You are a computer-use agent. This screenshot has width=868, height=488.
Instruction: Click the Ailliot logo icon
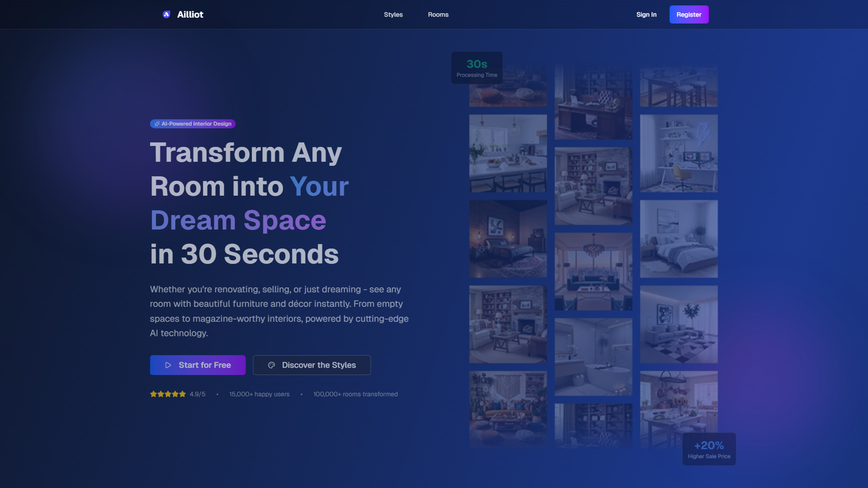tap(166, 14)
